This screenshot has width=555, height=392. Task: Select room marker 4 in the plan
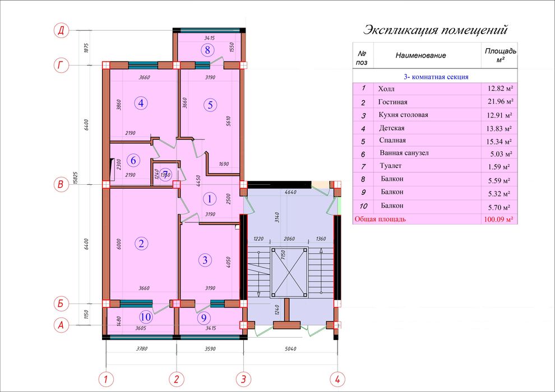tap(141, 103)
